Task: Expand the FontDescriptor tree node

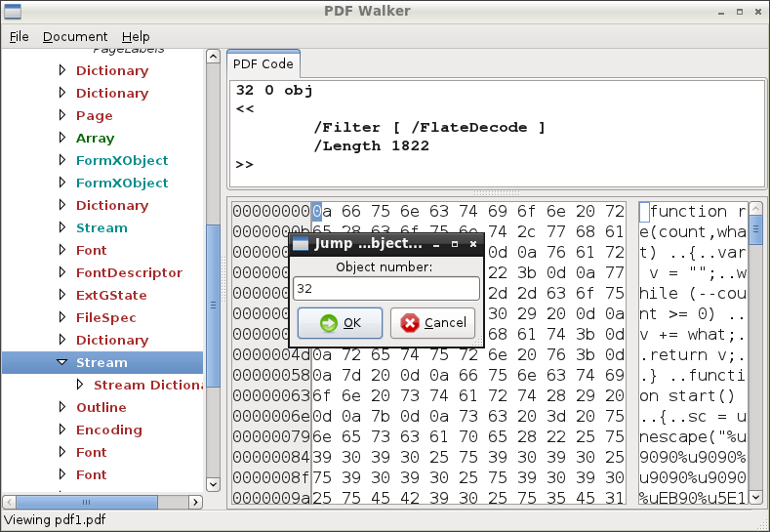Action: (61, 272)
